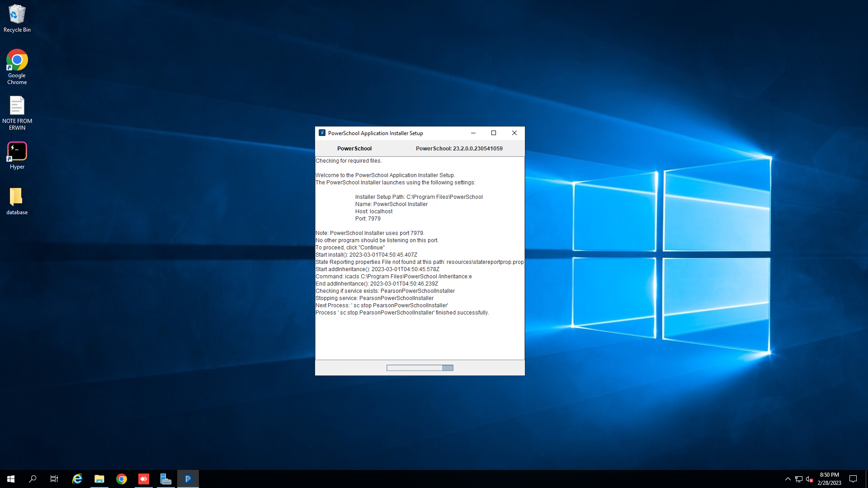Viewport: 868px width, 488px height.
Task: Select the NOTE FROM ERWIN text file
Action: tap(17, 113)
